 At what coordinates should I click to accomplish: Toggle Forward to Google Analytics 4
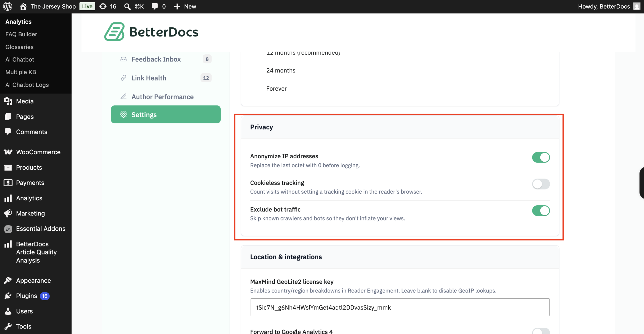tap(541, 331)
